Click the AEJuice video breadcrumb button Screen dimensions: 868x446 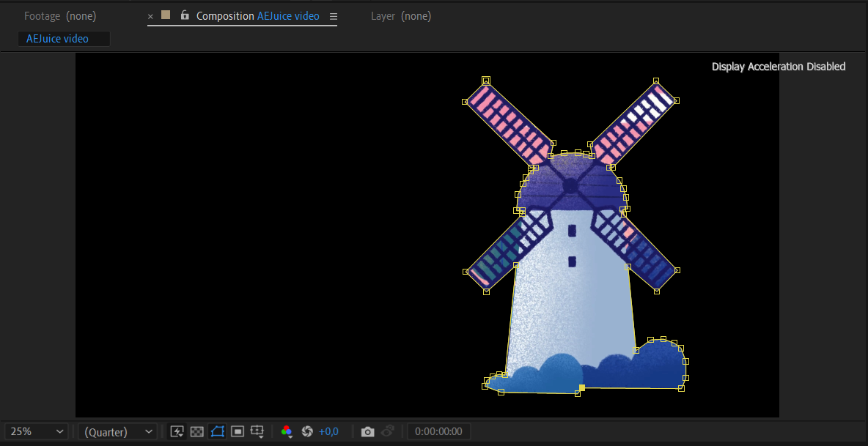[x=64, y=39]
